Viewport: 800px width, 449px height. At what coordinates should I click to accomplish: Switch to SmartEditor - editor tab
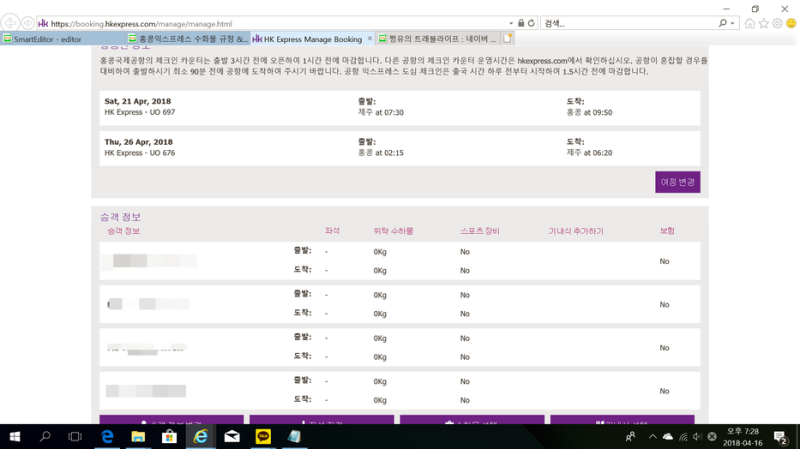pyautogui.click(x=63, y=39)
